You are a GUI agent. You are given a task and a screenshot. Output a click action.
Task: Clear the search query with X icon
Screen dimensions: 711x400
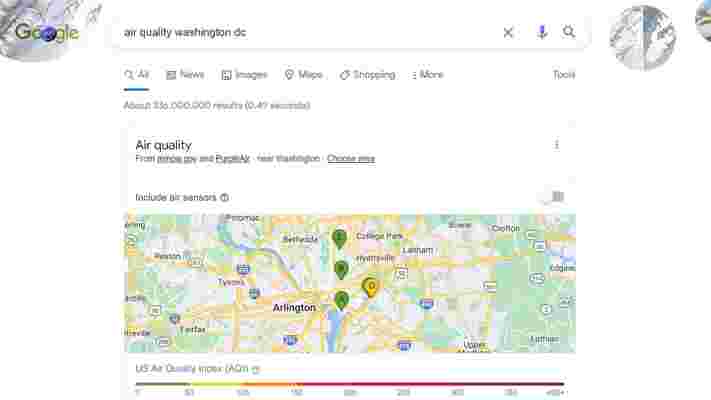point(508,33)
